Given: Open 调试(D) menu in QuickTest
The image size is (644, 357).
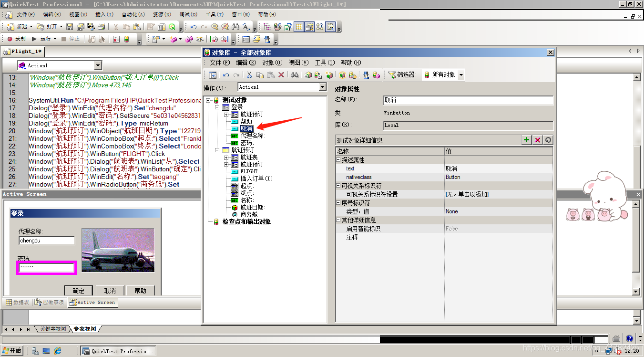Looking at the screenshot, I should [x=188, y=14].
